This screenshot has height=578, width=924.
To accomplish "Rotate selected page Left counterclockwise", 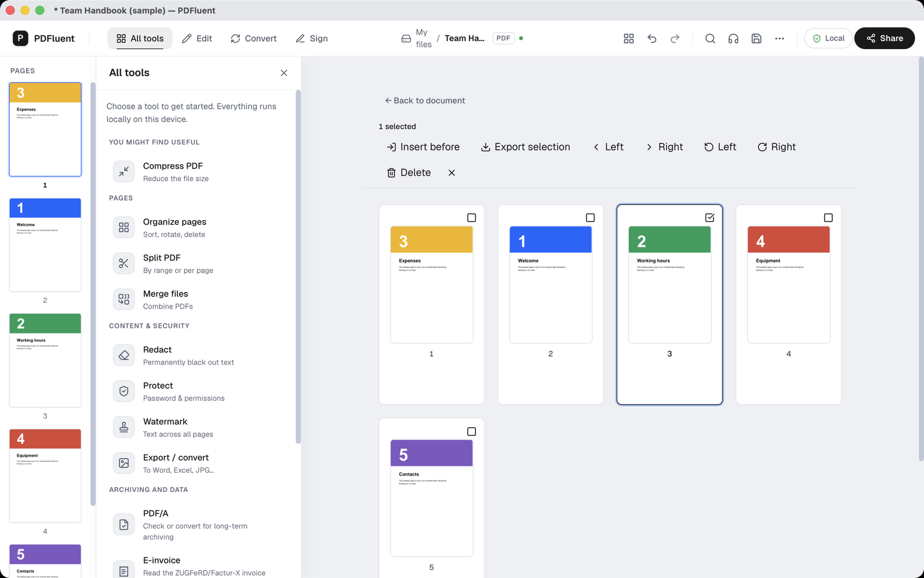I will pos(720,147).
